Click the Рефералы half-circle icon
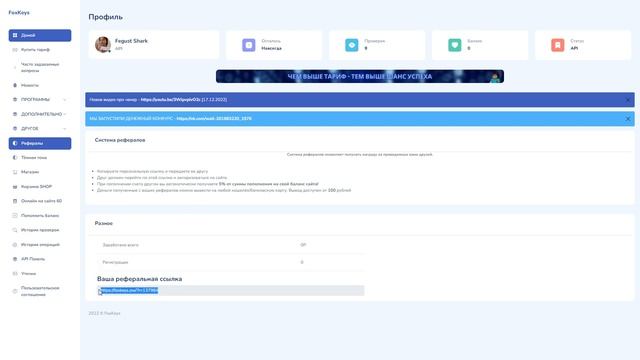The image size is (640, 360). [15, 143]
